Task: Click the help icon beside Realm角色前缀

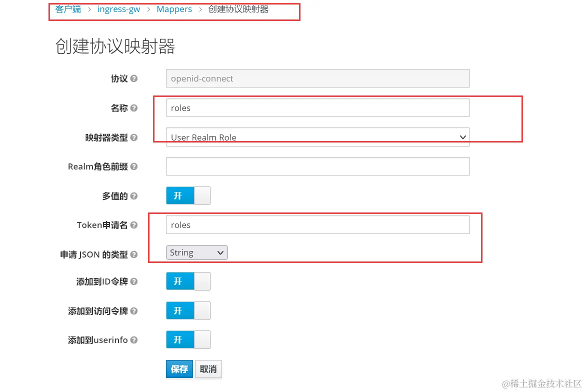Action: coord(134,166)
